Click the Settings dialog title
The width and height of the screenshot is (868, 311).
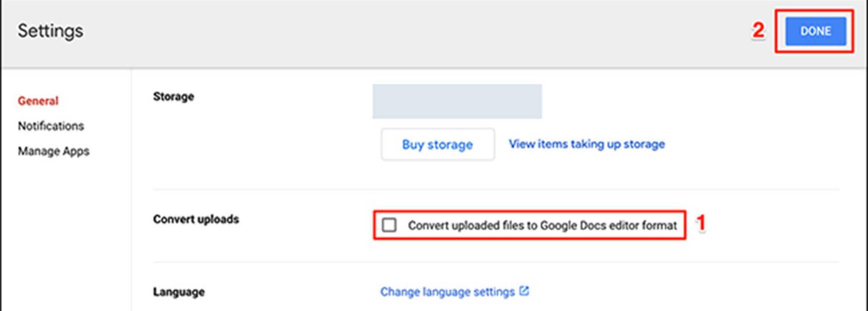coord(50,31)
